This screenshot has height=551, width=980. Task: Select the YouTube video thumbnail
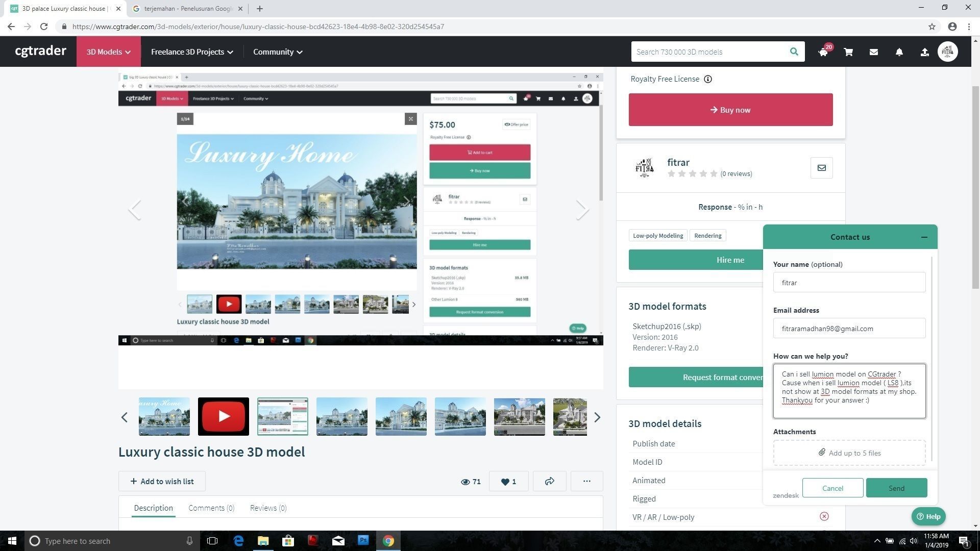224,416
